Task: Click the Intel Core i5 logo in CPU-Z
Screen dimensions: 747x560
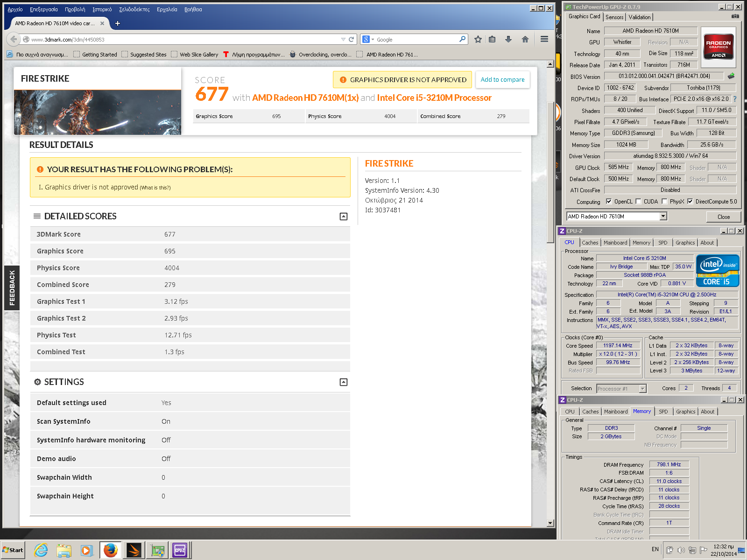Action: point(718,270)
